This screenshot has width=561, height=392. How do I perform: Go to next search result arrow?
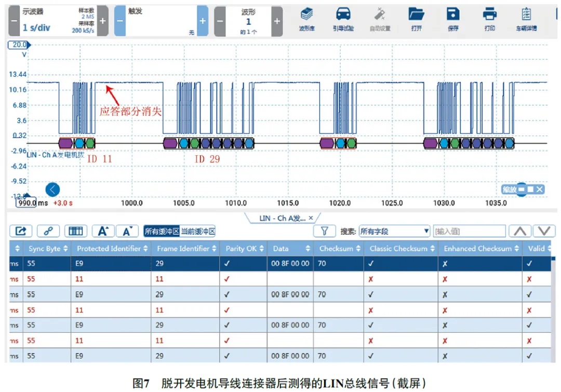[x=544, y=231]
